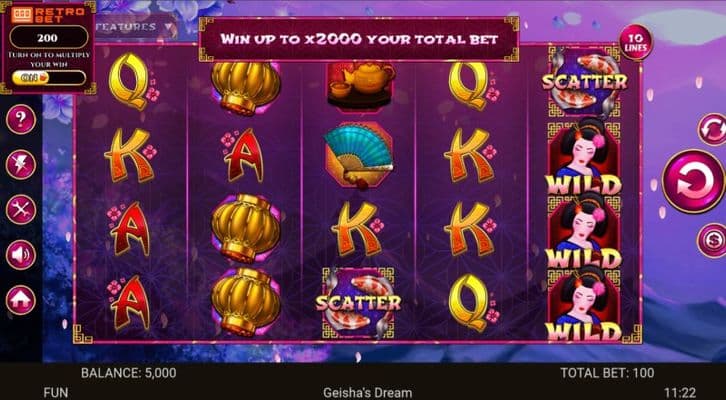Viewport: 726px width, 400px height.
Task: Enable the autoplay arrows icon
Action: click(x=713, y=130)
